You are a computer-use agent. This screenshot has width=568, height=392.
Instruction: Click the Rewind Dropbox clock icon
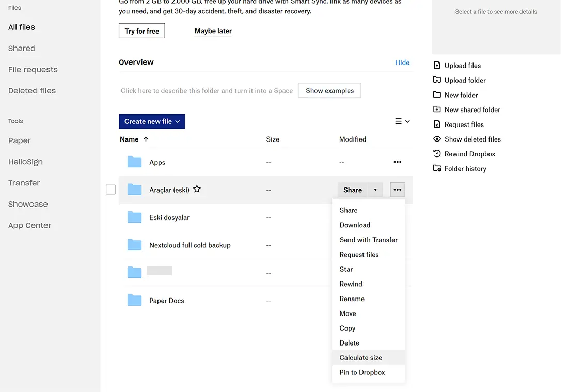pos(437,153)
